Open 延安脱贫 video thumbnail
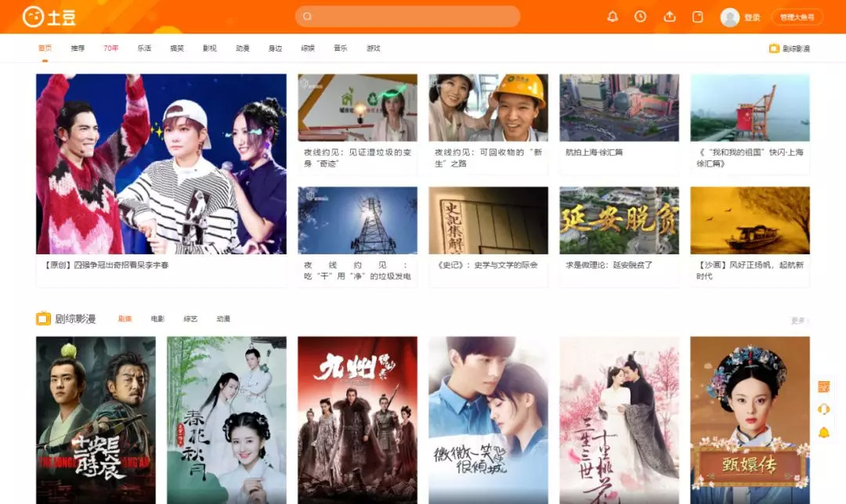This screenshot has width=846, height=504. coord(620,221)
